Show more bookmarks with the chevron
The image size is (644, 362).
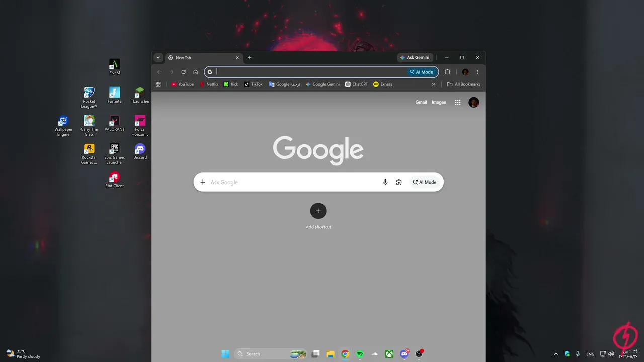click(434, 84)
